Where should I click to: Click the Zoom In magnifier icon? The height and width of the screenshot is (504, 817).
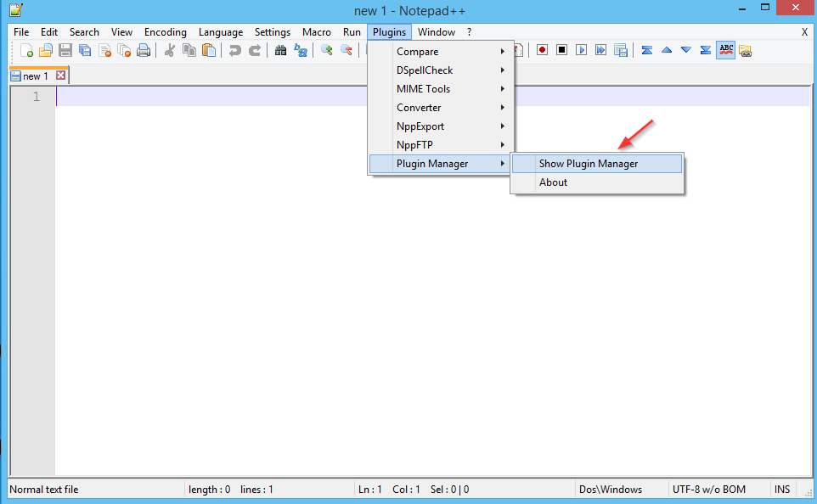pos(327,51)
